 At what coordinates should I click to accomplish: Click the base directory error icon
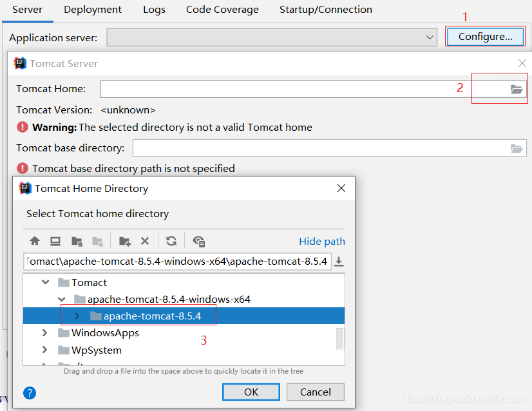23,168
